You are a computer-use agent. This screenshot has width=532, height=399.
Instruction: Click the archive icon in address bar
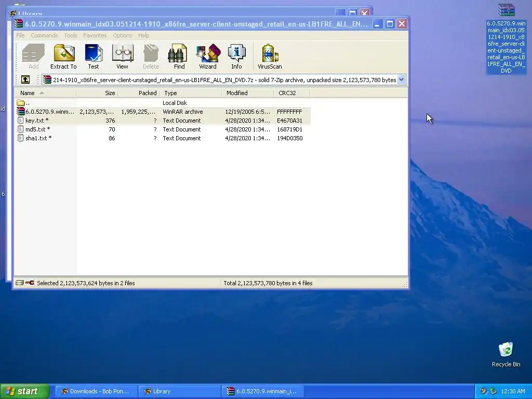[47, 79]
